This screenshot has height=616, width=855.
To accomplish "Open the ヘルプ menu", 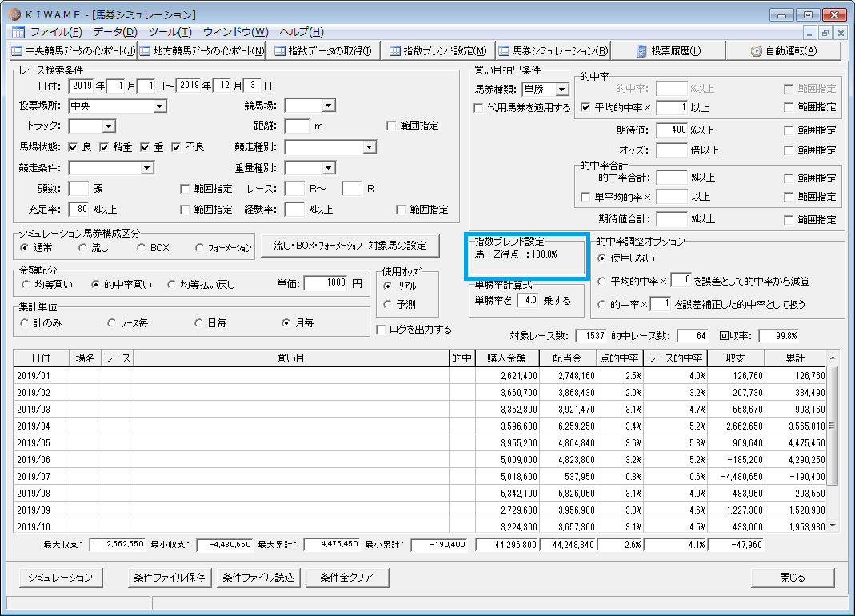I will tap(302, 32).
